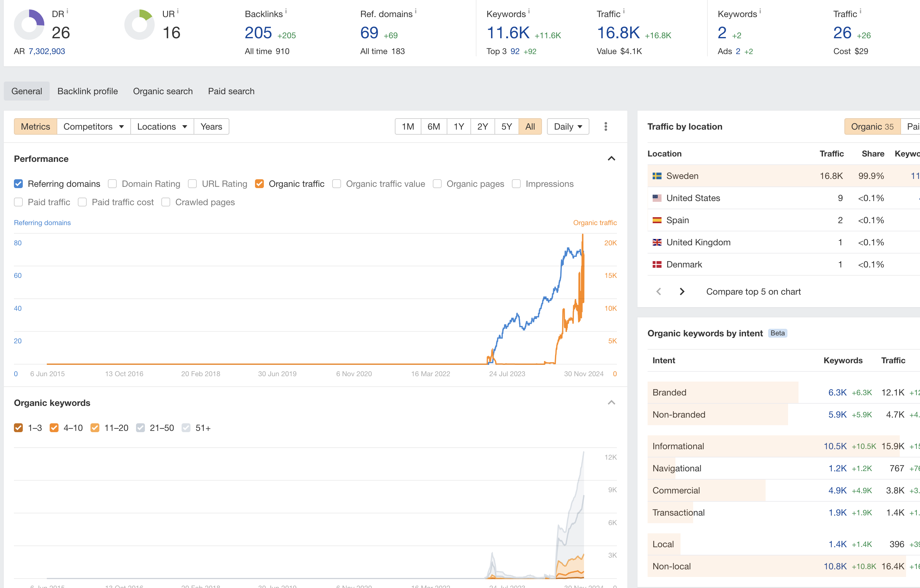Viewport: 920px width, 588px height.
Task: Open the Daily granularity dropdown
Action: pos(568,126)
